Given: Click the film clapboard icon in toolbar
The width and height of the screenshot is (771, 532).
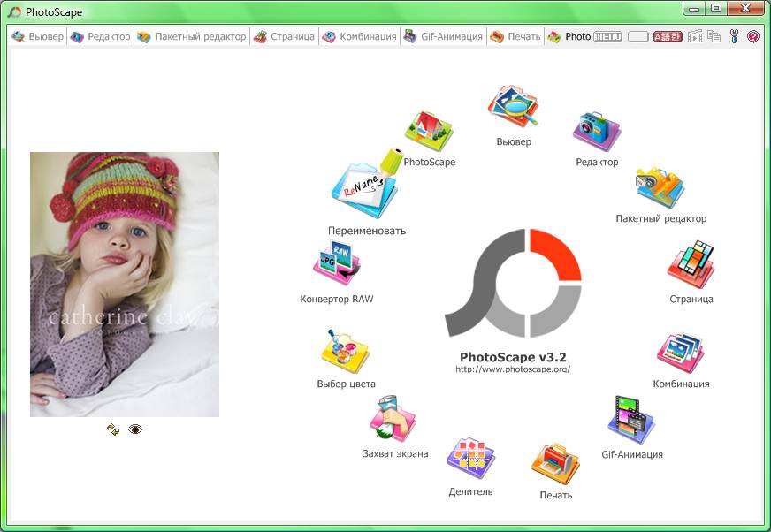Looking at the screenshot, I should (x=695, y=36).
